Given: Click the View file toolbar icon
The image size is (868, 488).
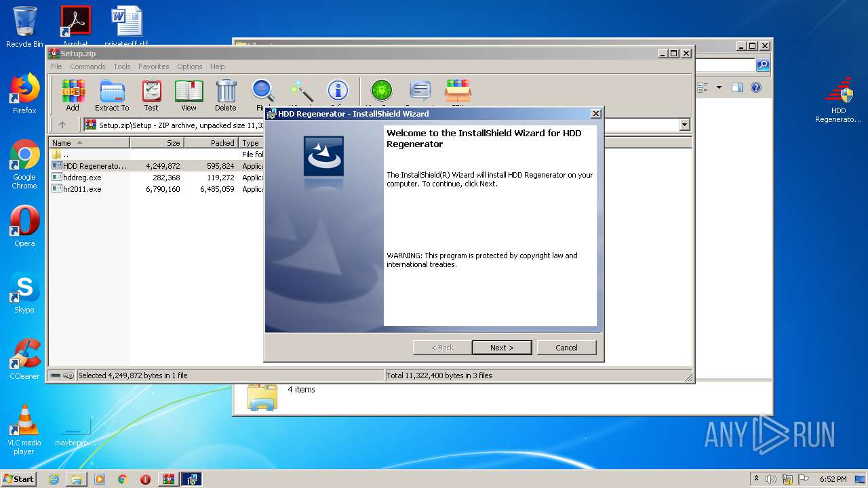Looking at the screenshot, I should pos(189,95).
